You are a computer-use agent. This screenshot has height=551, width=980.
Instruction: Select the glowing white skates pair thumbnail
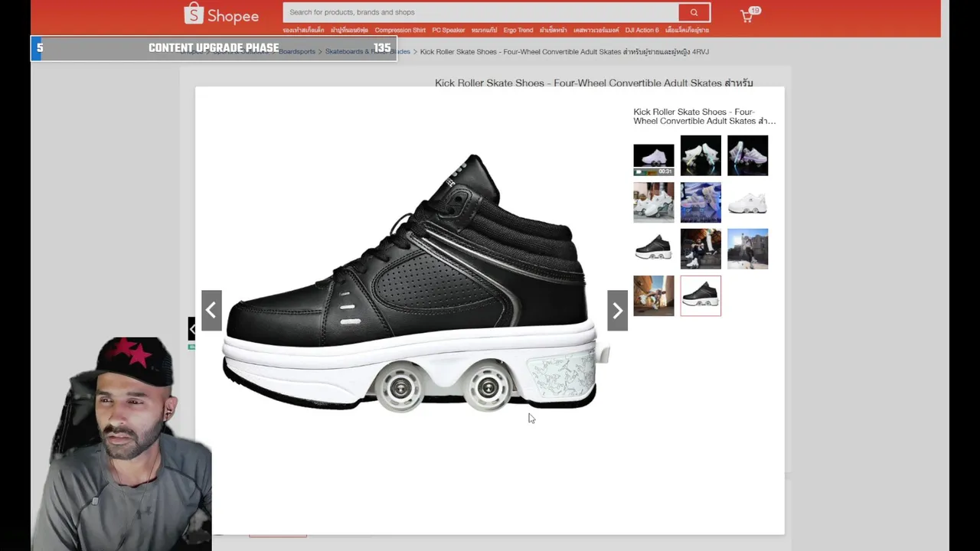tap(701, 155)
